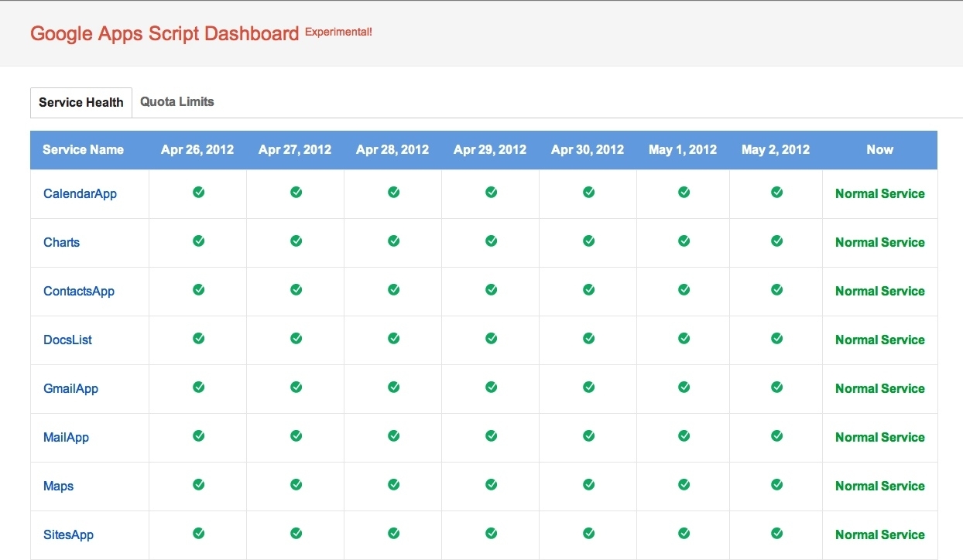Click the MailApp check icon under Apr 26, 2012

(x=198, y=435)
